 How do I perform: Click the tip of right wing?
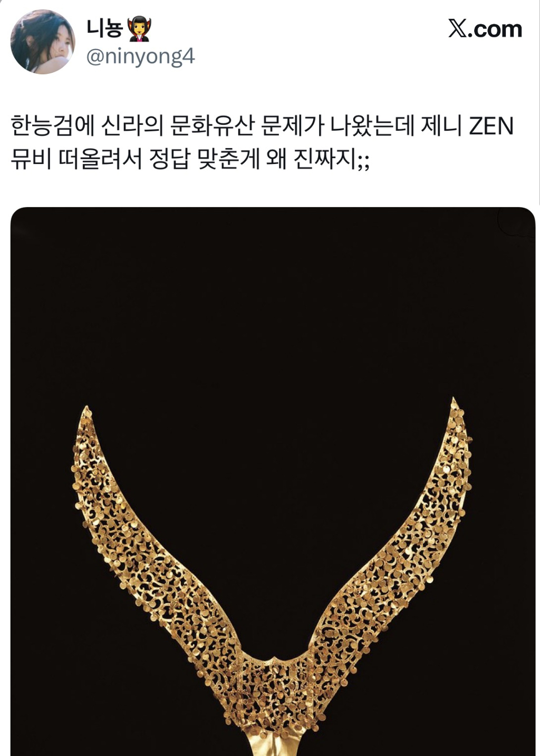tap(456, 409)
